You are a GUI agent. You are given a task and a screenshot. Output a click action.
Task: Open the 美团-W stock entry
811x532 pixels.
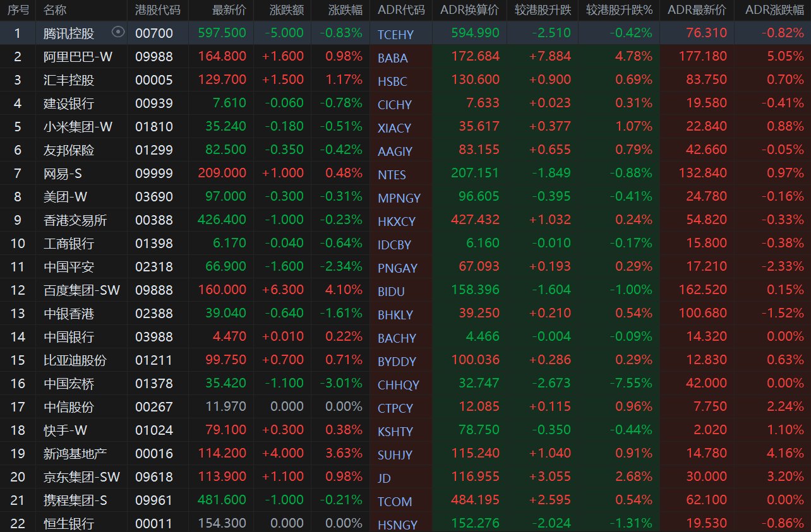coord(66,197)
